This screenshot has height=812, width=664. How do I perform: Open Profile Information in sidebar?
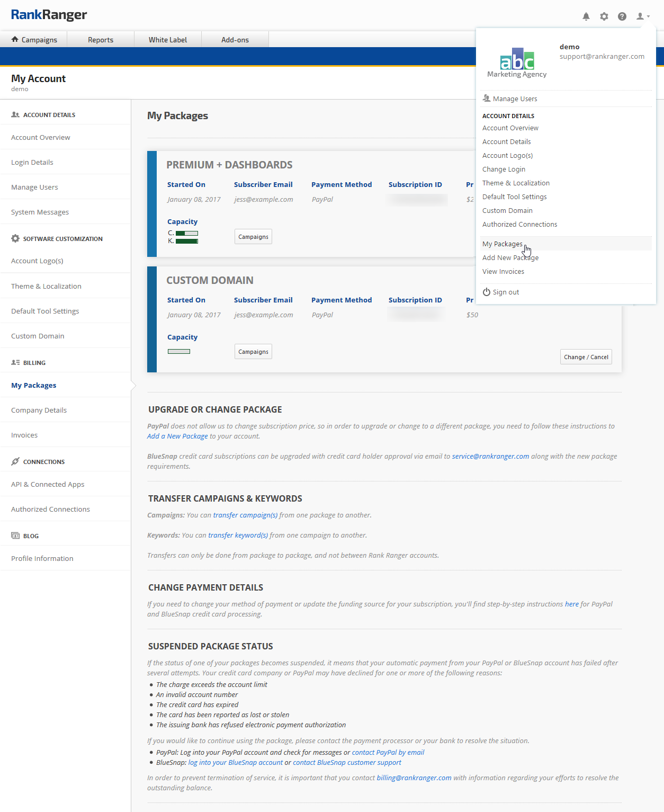pyautogui.click(x=42, y=559)
